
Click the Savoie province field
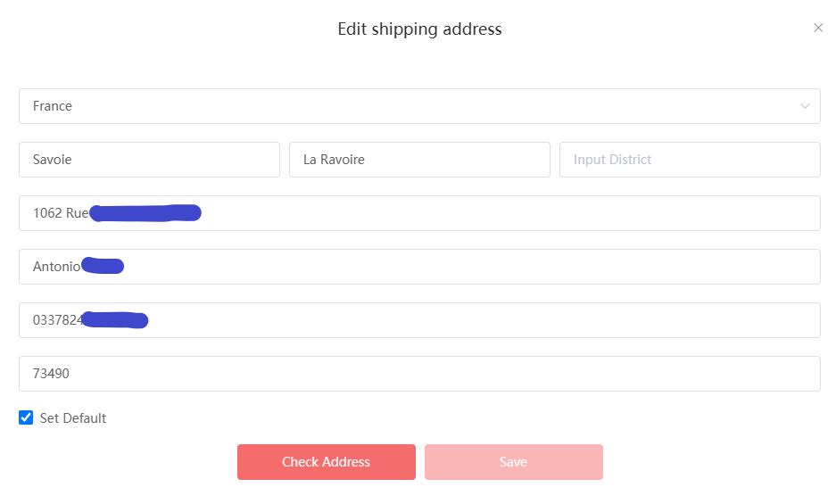(149, 160)
